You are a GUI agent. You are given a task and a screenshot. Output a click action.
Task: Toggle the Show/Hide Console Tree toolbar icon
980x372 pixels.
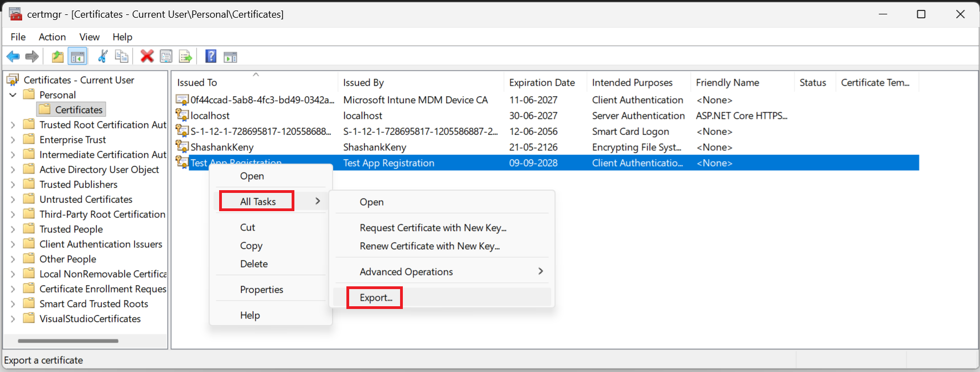point(77,56)
